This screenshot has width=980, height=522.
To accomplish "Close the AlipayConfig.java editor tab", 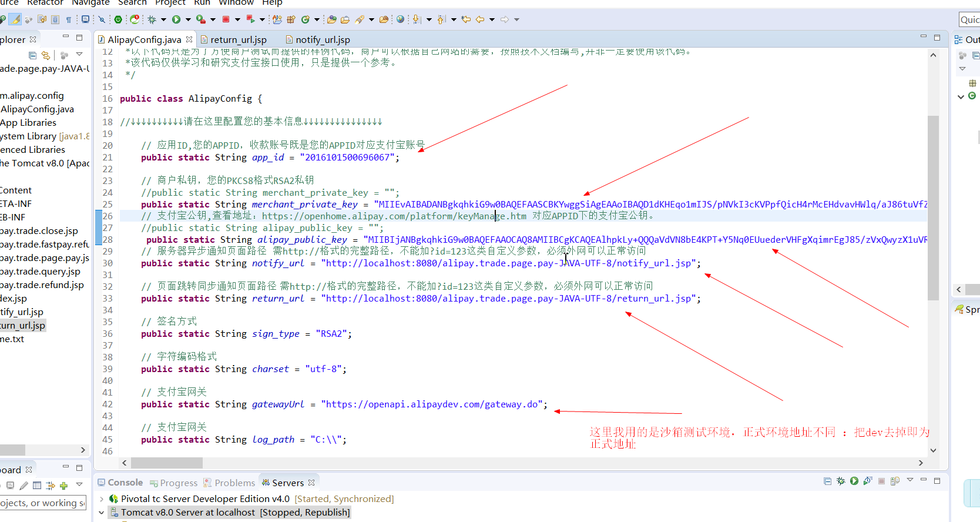I will click(189, 39).
